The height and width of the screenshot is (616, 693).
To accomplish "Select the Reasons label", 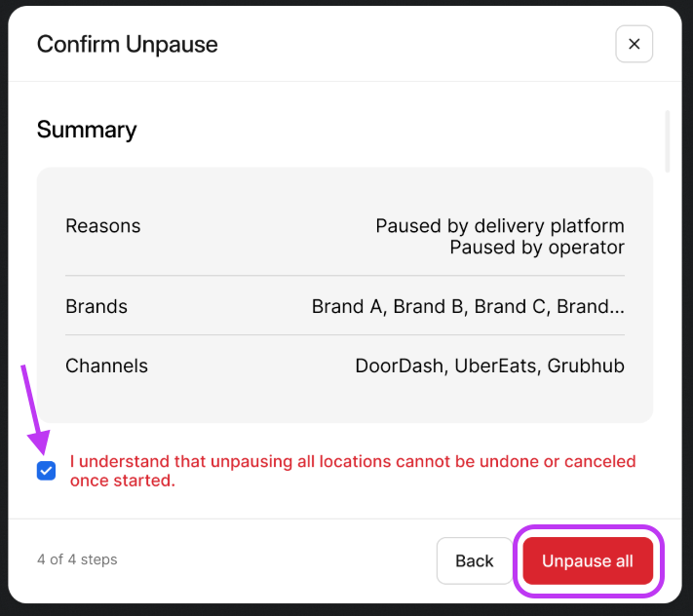I will click(x=102, y=225).
